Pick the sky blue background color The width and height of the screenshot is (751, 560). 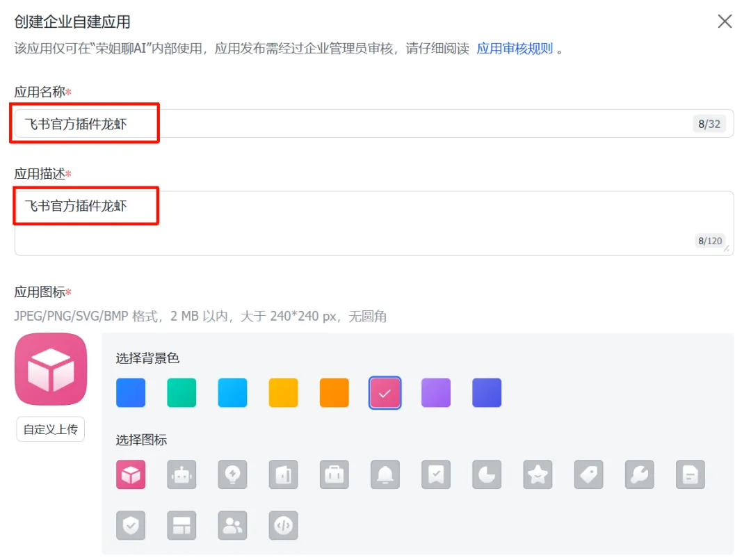232,393
